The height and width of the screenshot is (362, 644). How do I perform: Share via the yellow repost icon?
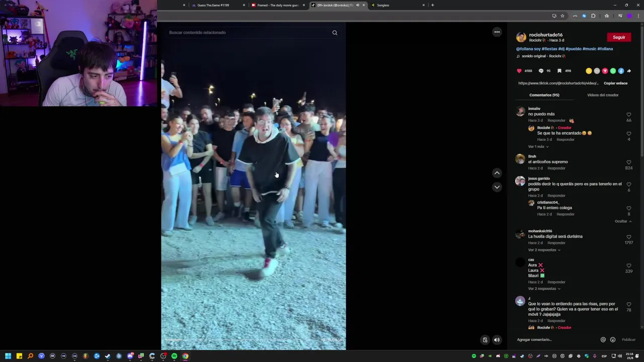589,71
